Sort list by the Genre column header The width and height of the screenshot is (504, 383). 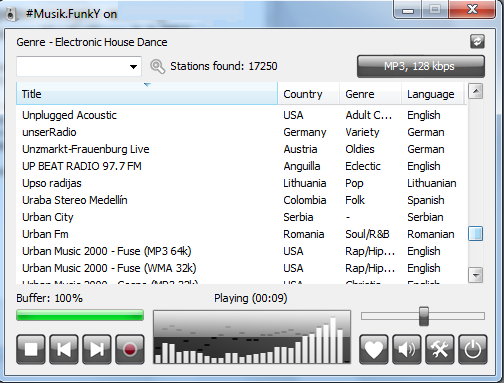coord(370,94)
